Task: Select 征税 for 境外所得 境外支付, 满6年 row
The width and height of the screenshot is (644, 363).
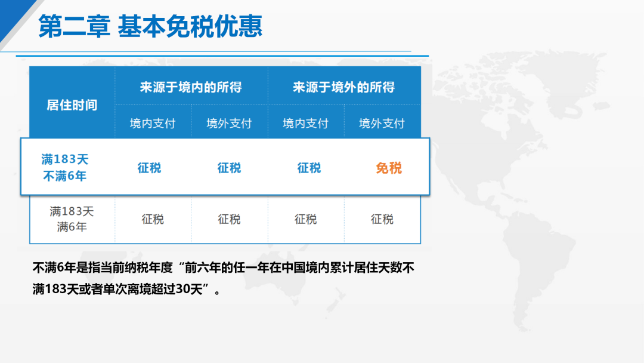Action: (x=382, y=220)
